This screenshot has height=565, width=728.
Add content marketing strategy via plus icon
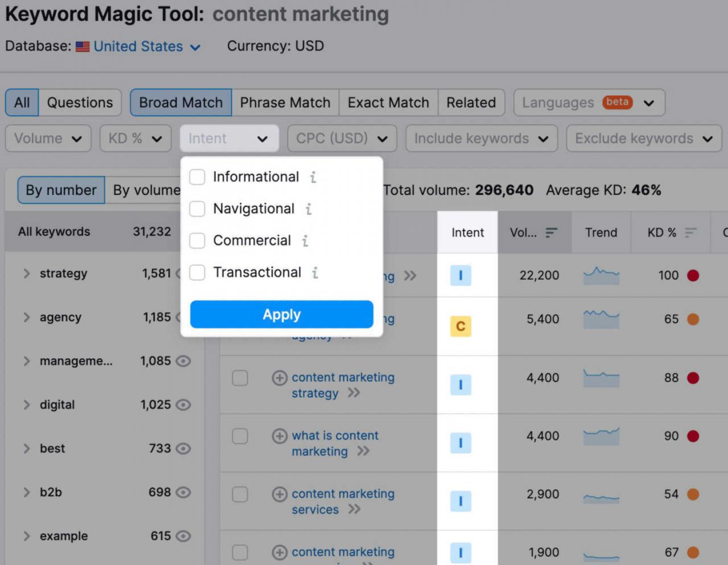[x=279, y=378]
